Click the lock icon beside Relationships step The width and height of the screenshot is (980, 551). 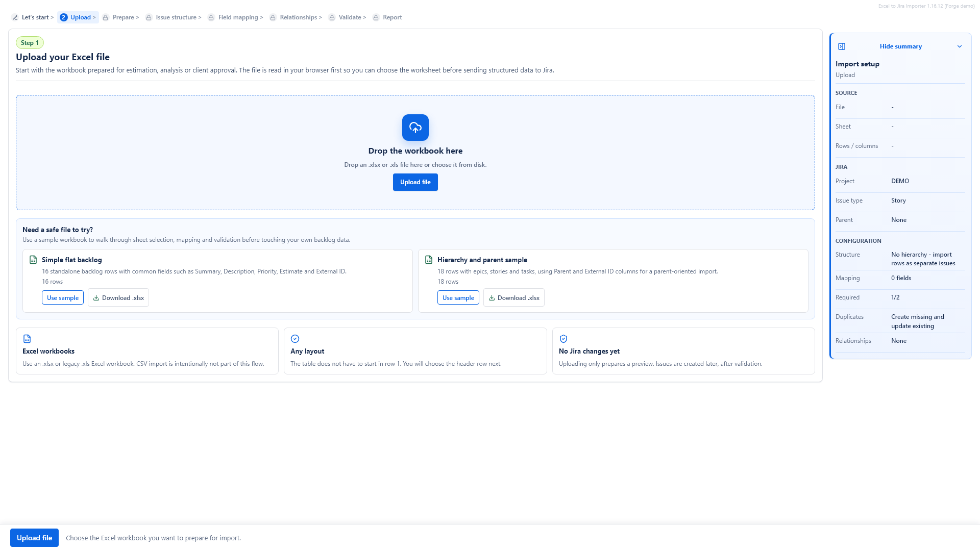pos(273,17)
